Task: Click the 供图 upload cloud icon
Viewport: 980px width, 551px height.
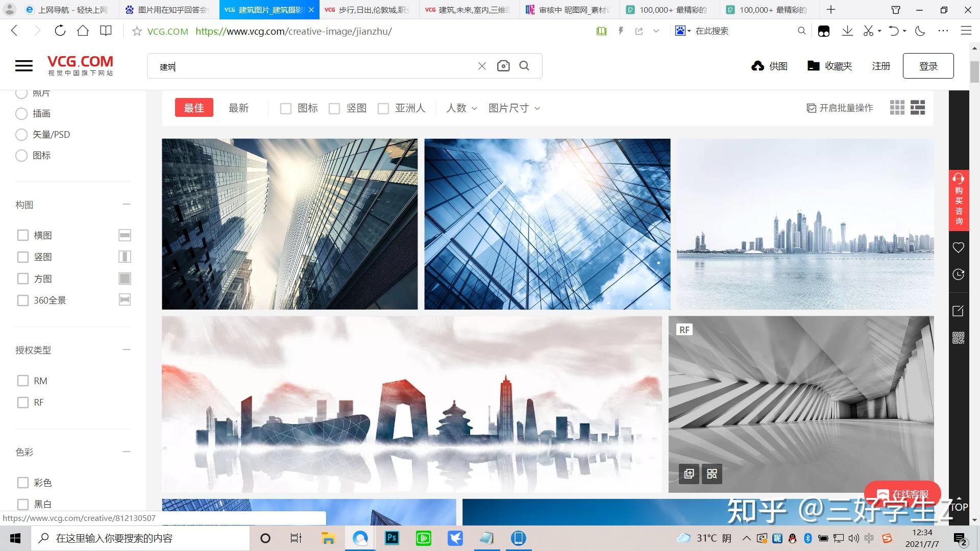Action: point(758,66)
